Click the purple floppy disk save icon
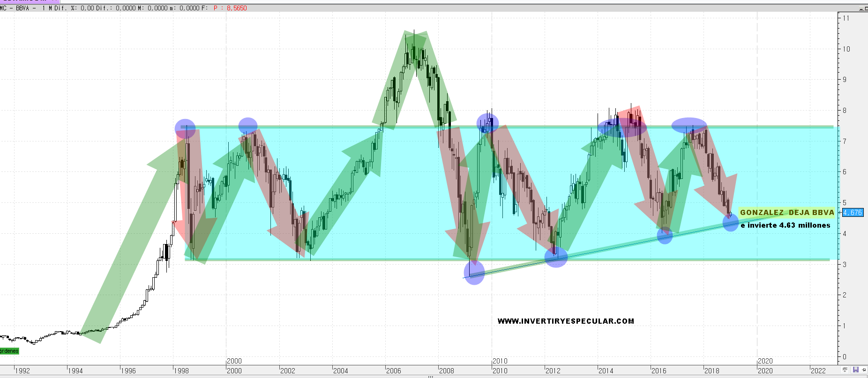 [856, 370]
